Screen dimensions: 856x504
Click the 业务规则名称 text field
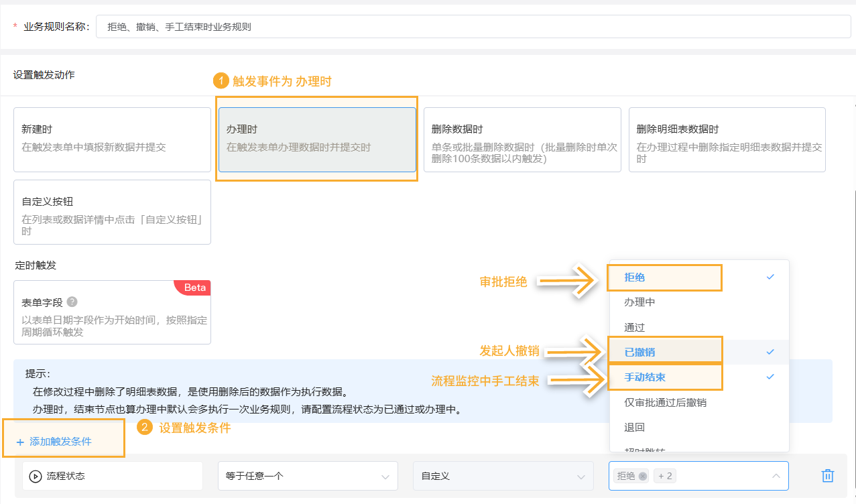pos(473,27)
